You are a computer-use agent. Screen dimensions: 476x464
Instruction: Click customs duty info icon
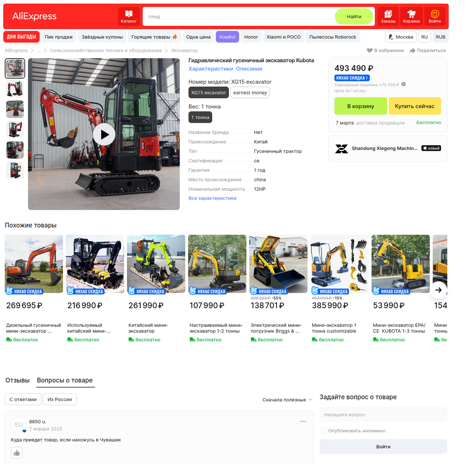pos(403,84)
